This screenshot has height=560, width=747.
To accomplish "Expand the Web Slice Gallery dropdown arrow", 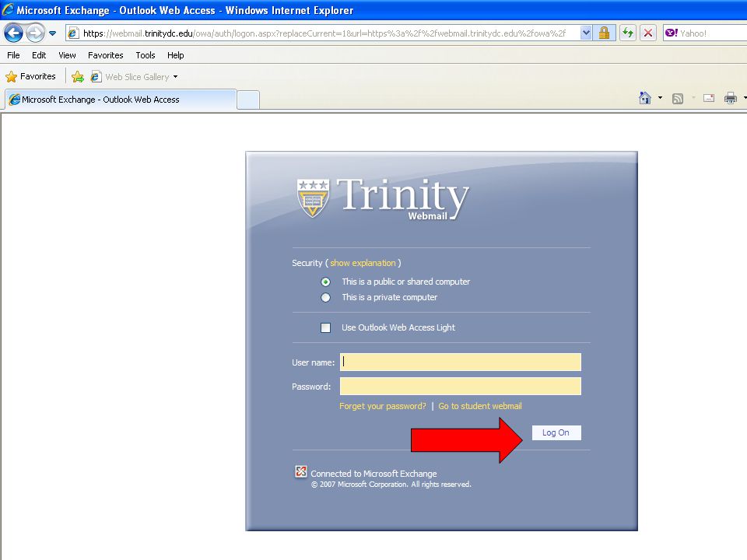I will [x=175, y=77].
